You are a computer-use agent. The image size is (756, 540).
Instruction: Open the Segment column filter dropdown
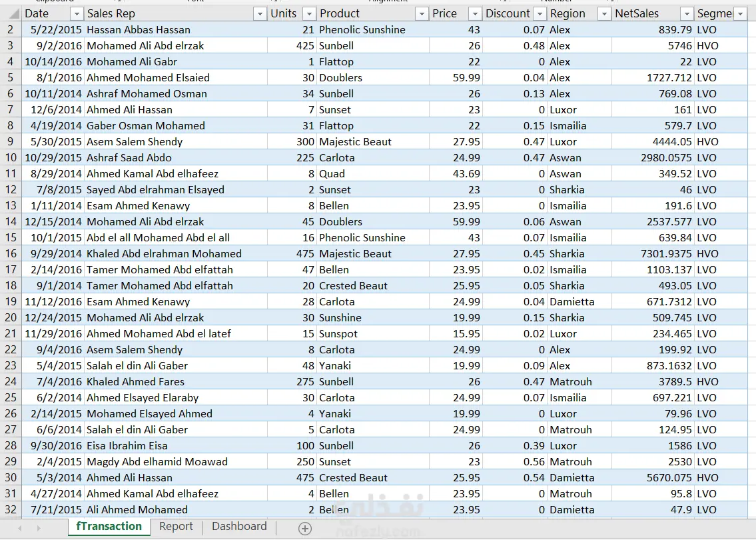(x=740, y=14)
